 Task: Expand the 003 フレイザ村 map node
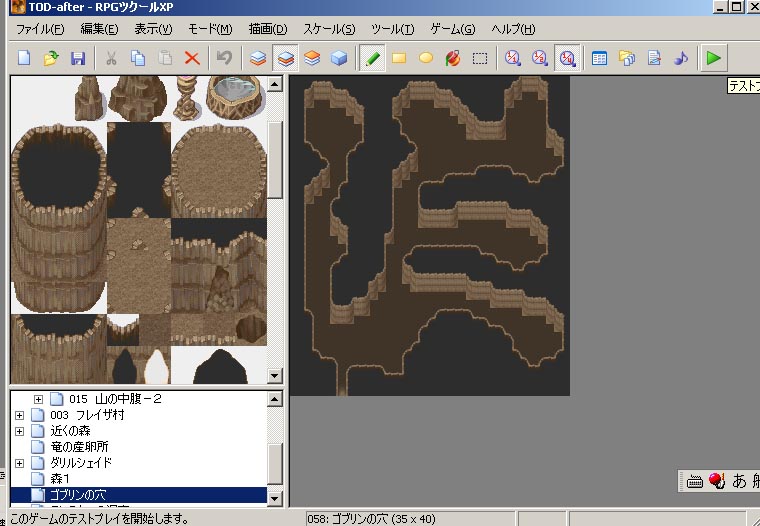click(x=19, y=415)
